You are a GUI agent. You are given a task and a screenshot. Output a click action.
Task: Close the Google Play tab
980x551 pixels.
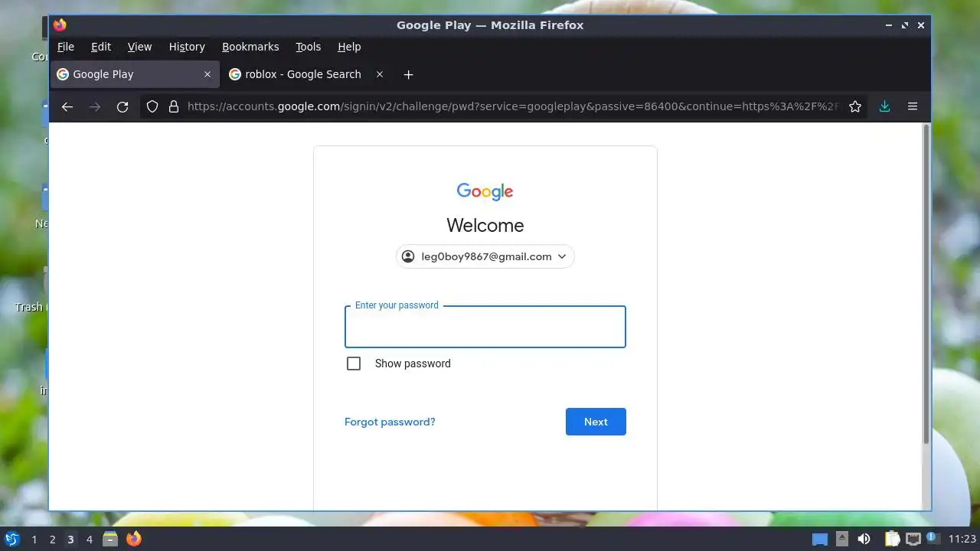(x=207, y=74)
